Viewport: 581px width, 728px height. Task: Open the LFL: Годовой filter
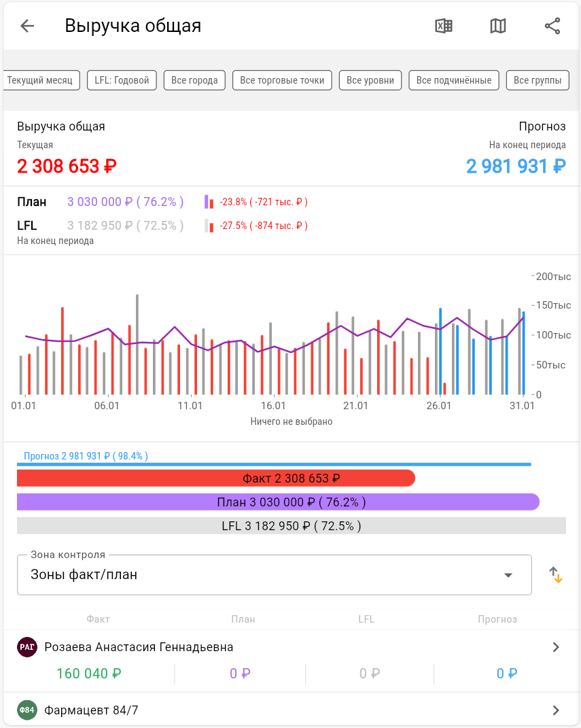coord(122,80)
